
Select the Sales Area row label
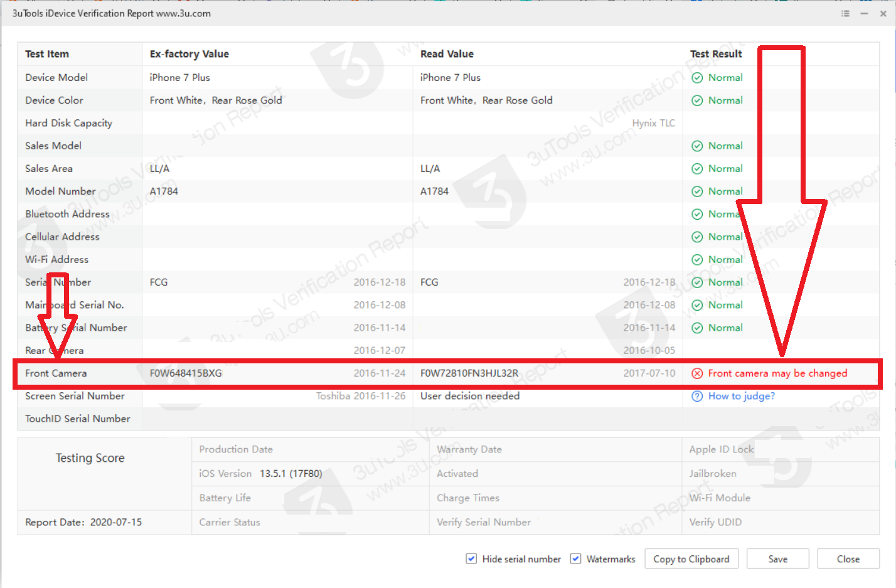[49, 169]
